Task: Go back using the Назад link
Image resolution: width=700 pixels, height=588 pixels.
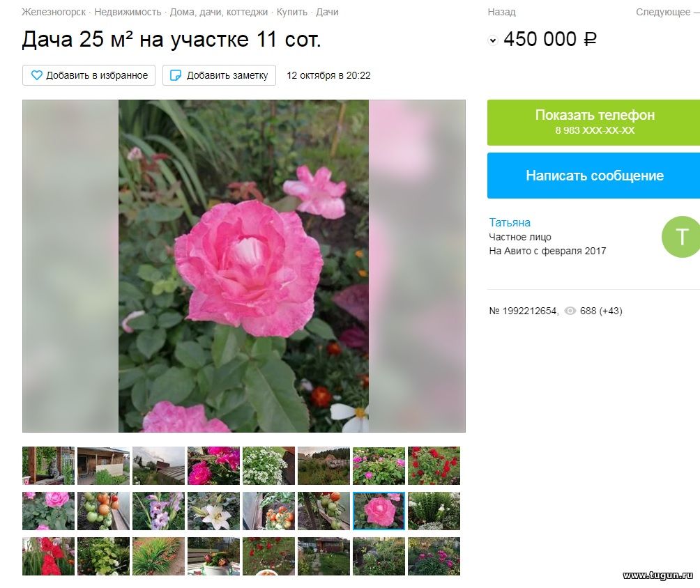Action: coord(501,12)
